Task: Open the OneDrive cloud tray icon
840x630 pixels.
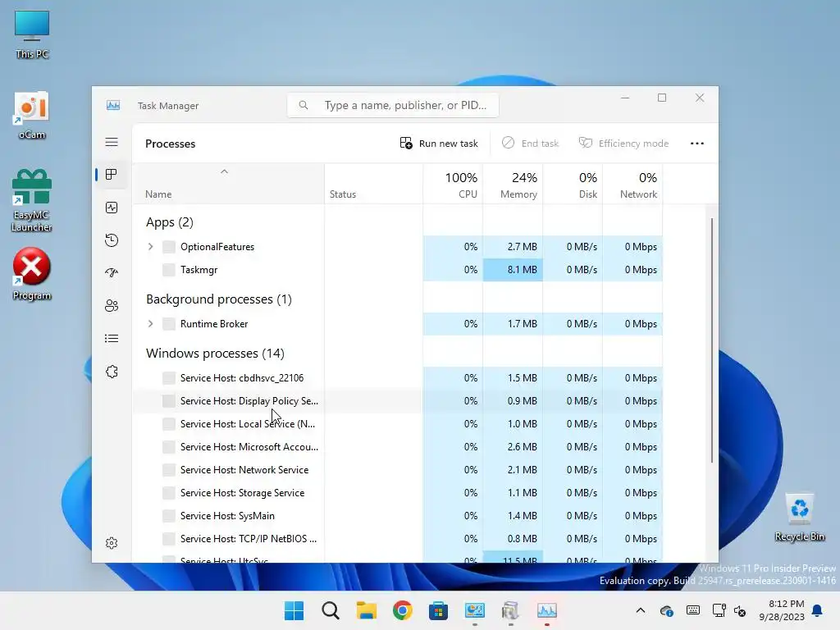Action: click(666, 610)
